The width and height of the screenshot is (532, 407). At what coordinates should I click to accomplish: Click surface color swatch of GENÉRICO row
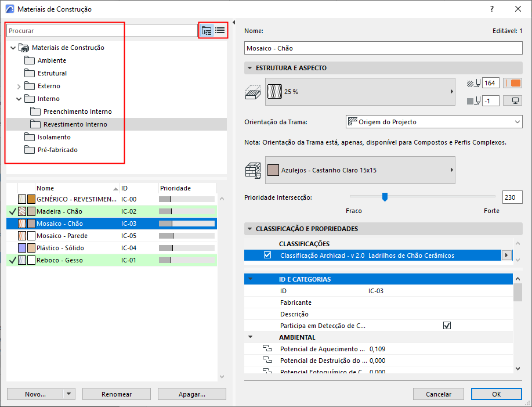31,199
